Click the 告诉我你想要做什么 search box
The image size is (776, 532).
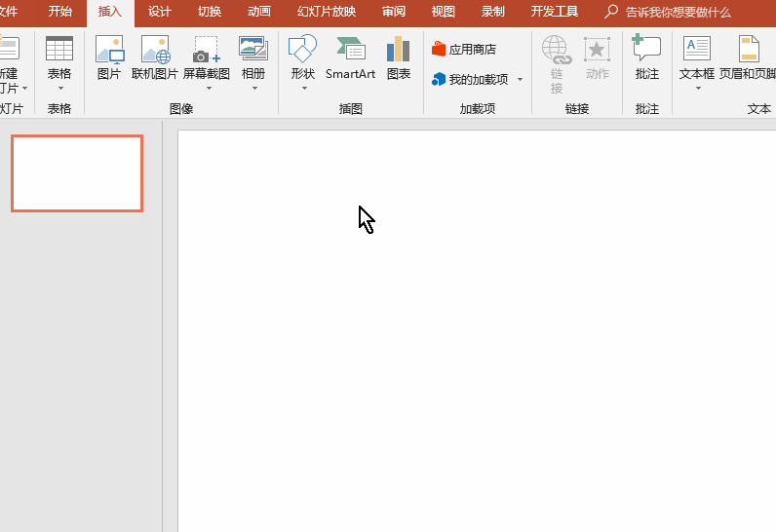click(678, 12)
